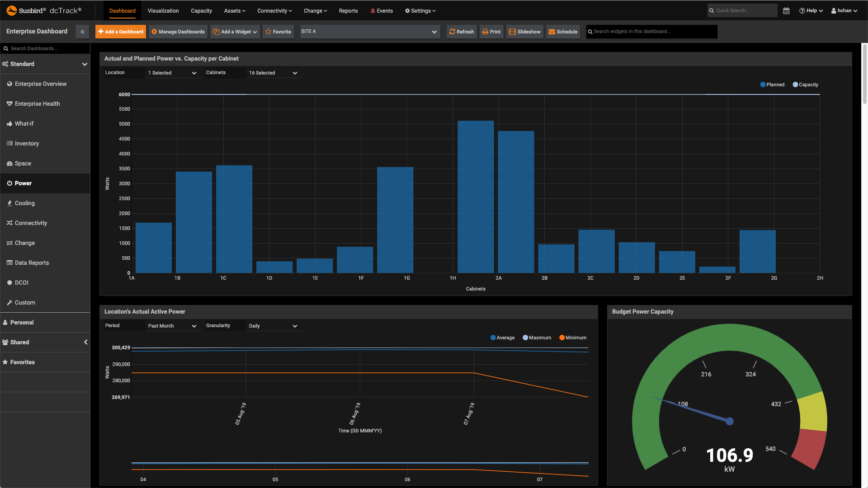
Task: Click the Favorite star for this dashboard
Action: [x=278, y=32]
